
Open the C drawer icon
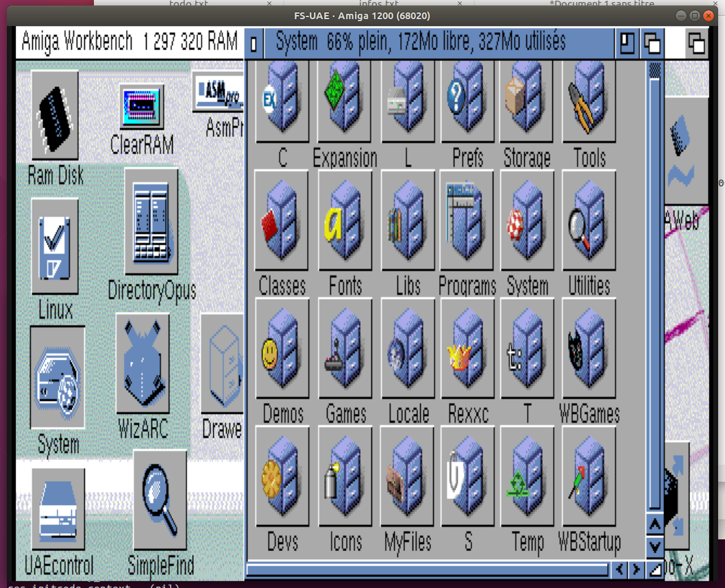tap(282, 101)
